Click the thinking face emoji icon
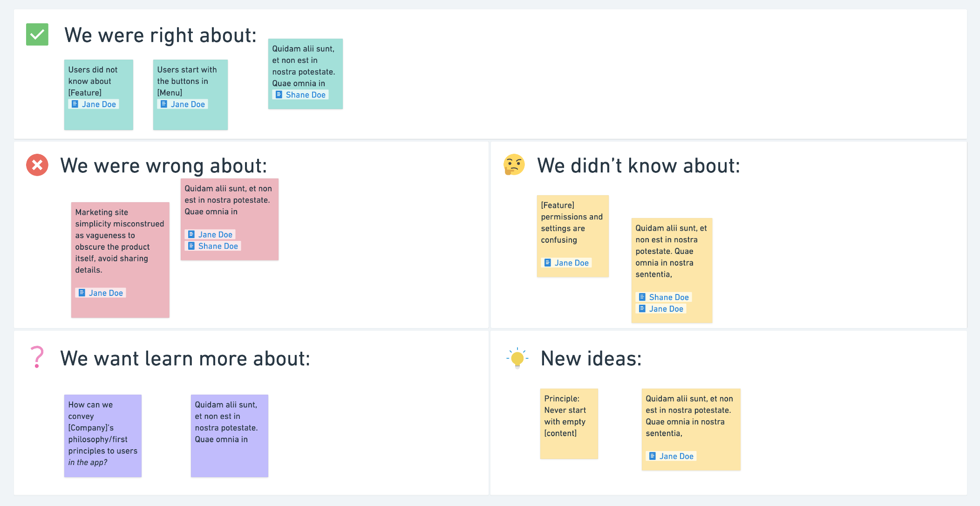Image resolution: width=980 pixels, height=506 pixels. click(514, 165)
